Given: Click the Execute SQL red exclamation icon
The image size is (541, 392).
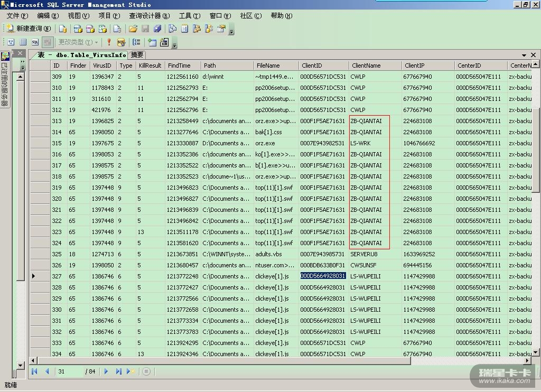Looking at the screenshot, I should (x=109, y=42).
